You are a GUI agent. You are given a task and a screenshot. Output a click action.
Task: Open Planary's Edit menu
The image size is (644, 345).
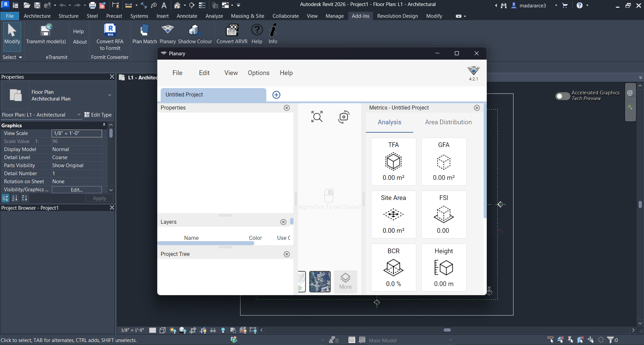pos(204,73)
